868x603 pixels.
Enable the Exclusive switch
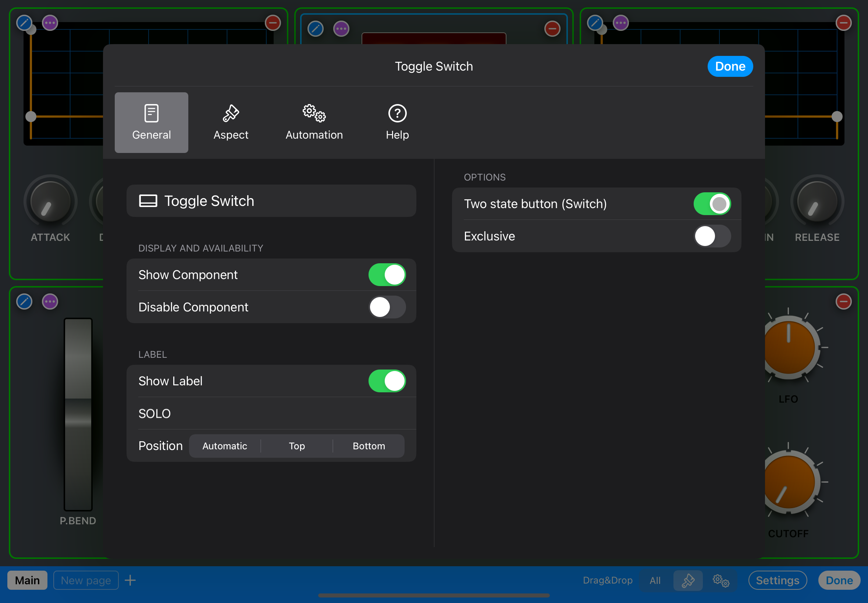tap(712, 236)
